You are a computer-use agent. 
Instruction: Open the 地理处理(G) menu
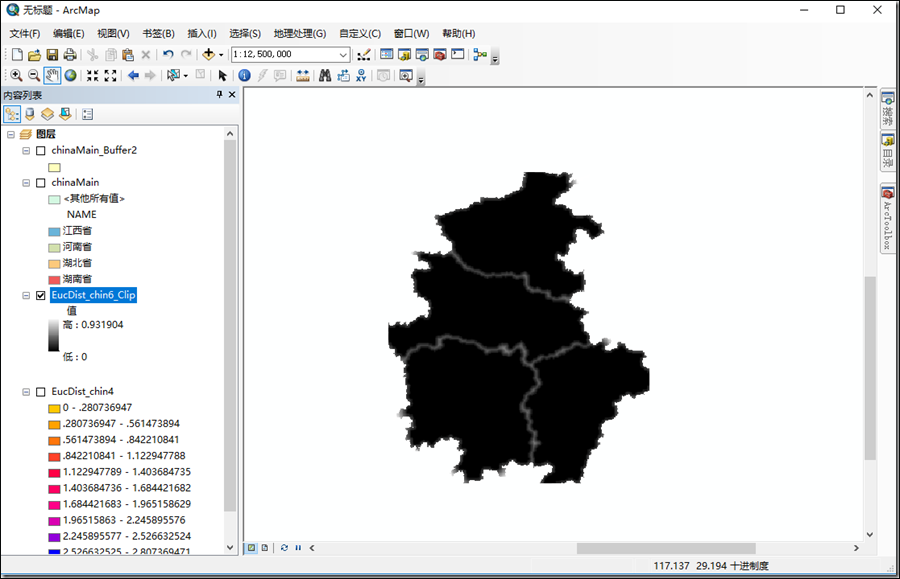tap(300, 33)
